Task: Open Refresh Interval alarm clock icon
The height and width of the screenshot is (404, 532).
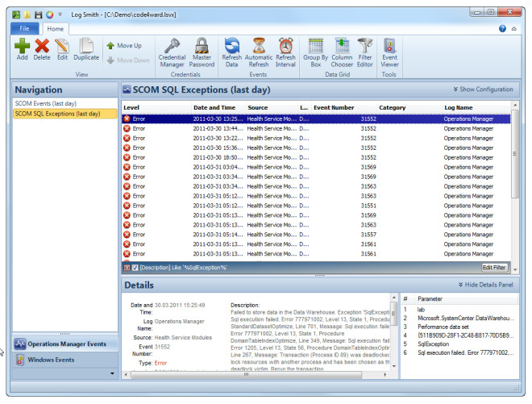Action: 285,45
